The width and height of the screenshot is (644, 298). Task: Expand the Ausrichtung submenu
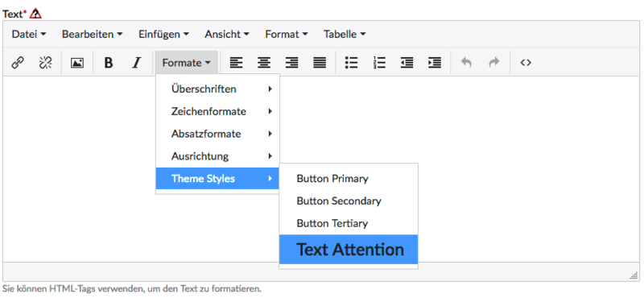[x=217, y=156]
